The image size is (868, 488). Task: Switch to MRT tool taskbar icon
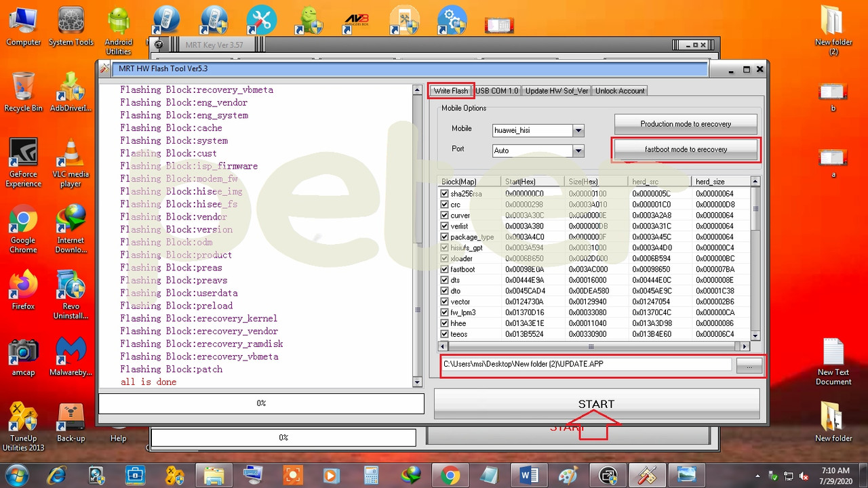click(646, 474)
